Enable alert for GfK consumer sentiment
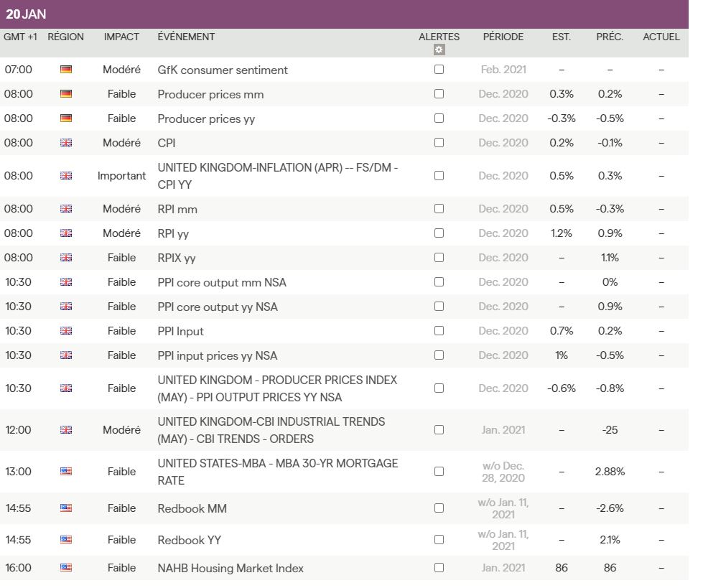 click(439, 70)
